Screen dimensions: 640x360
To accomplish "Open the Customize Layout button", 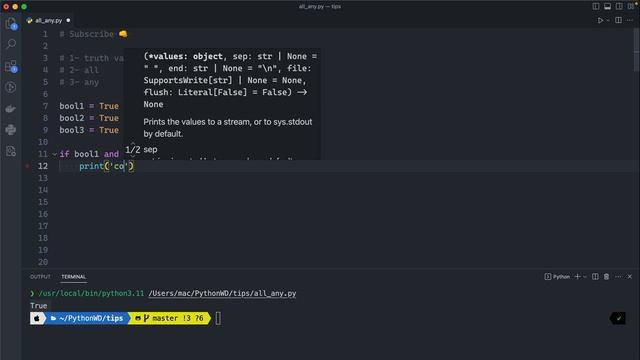I will tap(631, 7).
